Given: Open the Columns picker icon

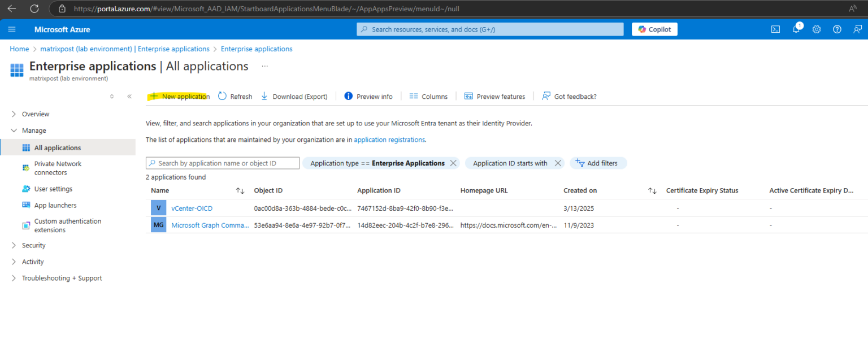Looking at the screenshot, I should click(413, 96).
